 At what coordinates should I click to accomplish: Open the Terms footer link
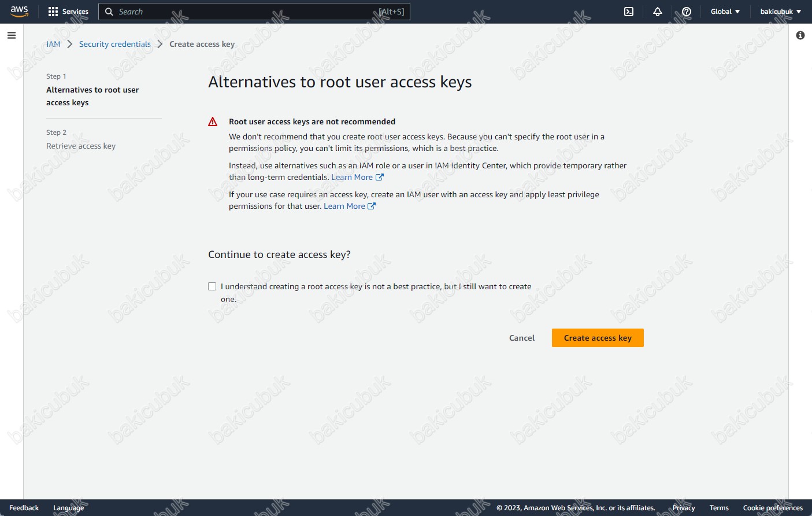coord(719,508)
